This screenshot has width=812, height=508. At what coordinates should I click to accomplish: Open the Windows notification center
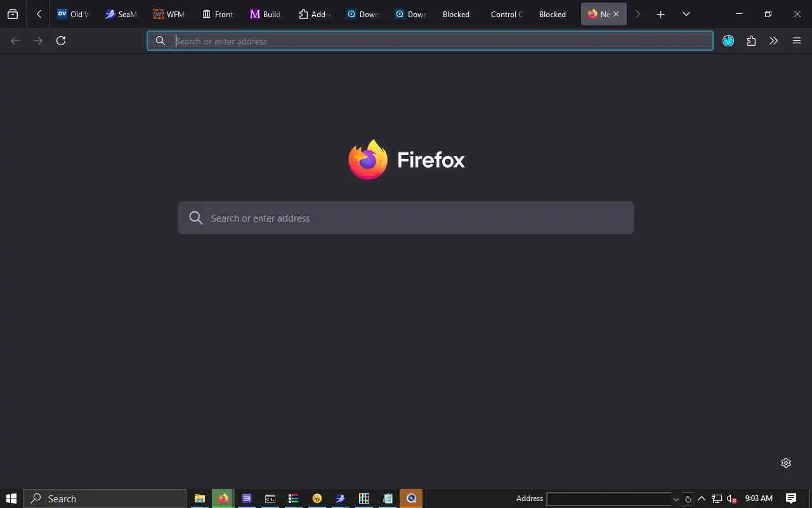click(791, 498)
